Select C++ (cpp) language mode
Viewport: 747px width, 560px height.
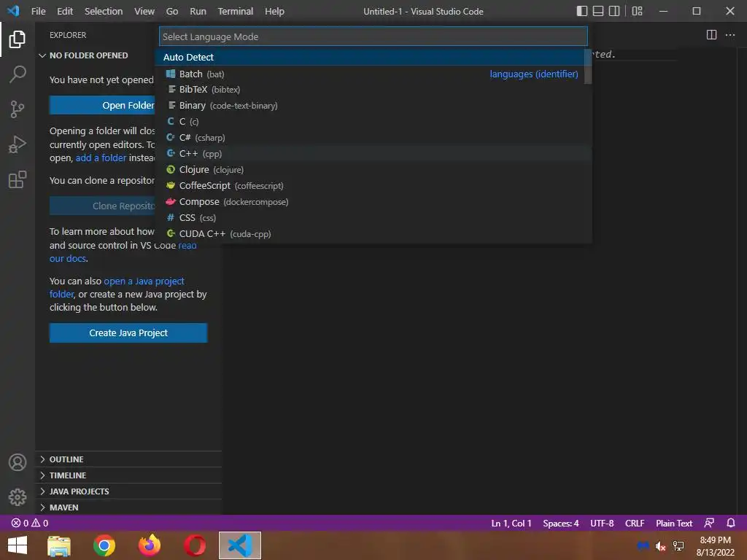point(373,154)
